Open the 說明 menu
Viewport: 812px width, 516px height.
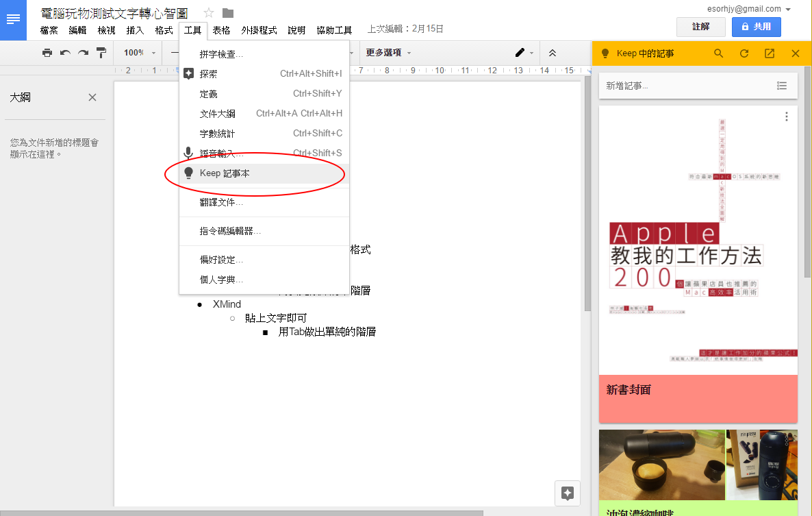(296, 31)
